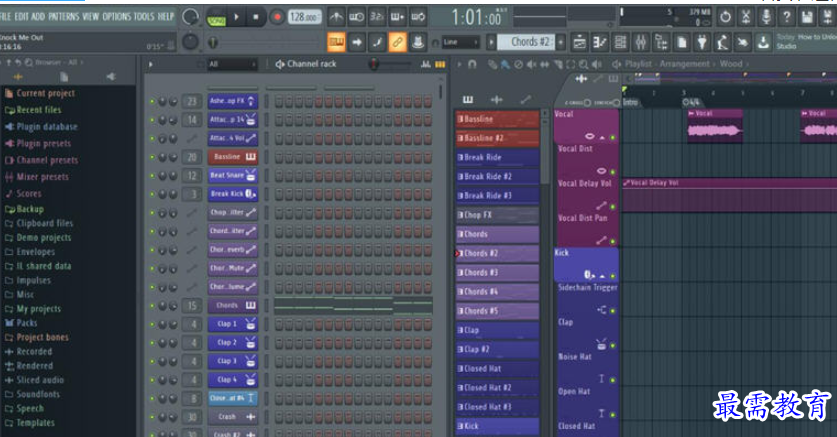
Task: Open the Channel rack options arrow
Action: click(x=151, y=65)
